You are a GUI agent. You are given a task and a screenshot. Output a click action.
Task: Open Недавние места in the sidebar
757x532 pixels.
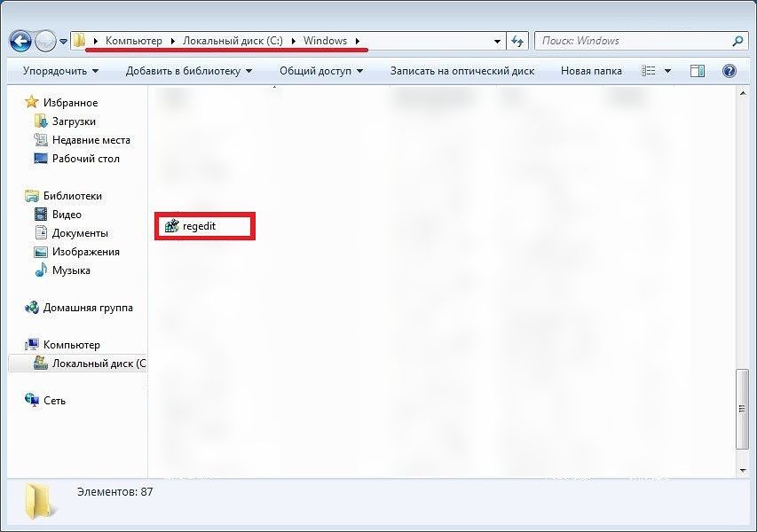[x=91, y=140]
